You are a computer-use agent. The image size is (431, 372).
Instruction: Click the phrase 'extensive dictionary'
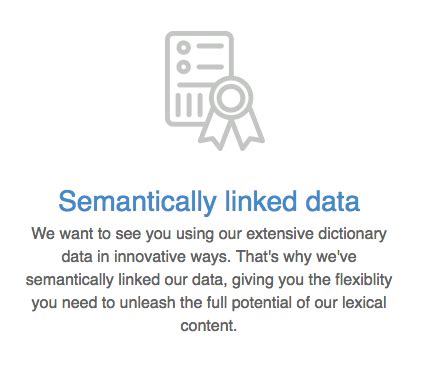[316, 234]
